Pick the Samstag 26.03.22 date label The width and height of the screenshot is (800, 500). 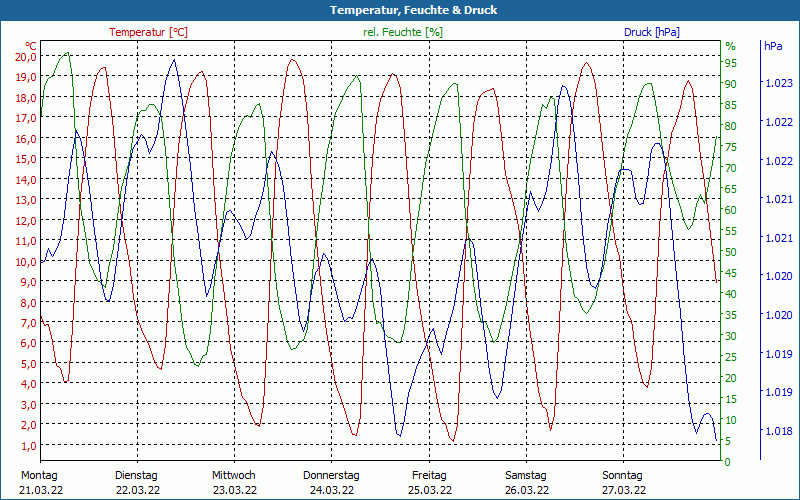525,482
